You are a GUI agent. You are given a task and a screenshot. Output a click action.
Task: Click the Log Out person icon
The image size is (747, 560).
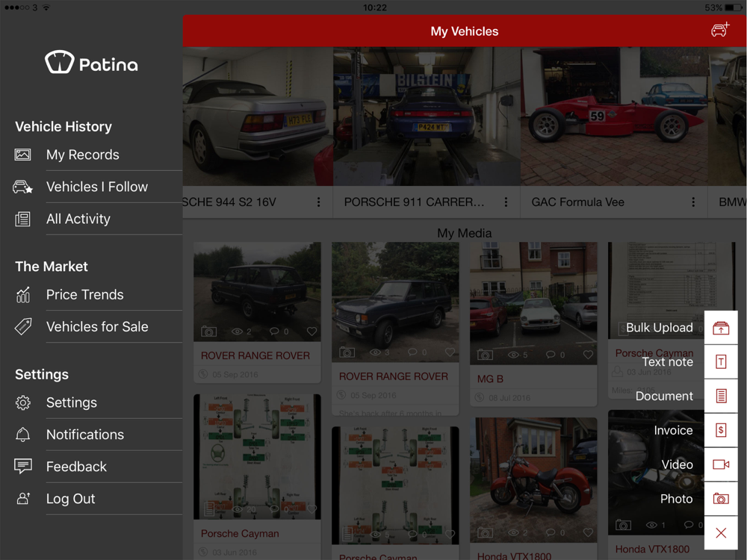tap(23, 499)
